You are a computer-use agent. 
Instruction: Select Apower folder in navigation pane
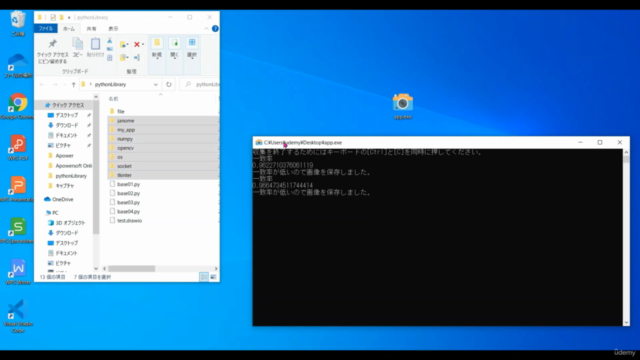(64, 156)
